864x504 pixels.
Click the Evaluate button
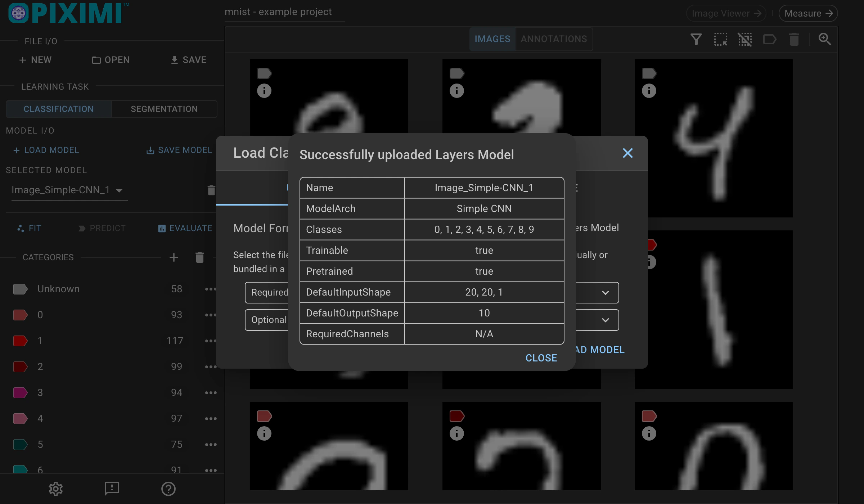click(185, 228)
